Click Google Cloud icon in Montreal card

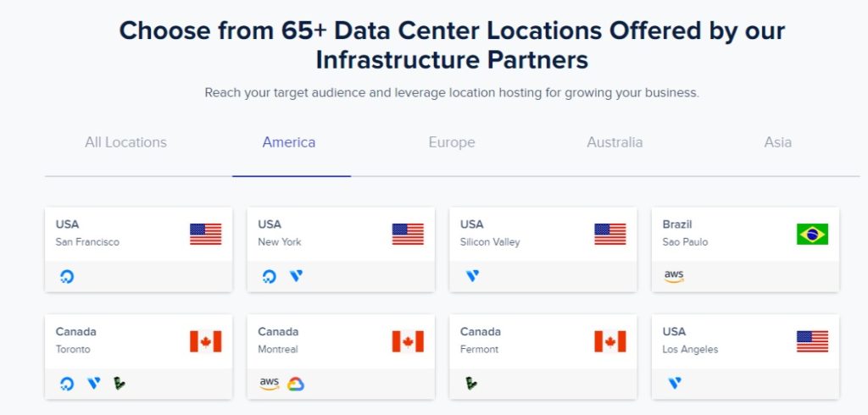click(296, 384)
